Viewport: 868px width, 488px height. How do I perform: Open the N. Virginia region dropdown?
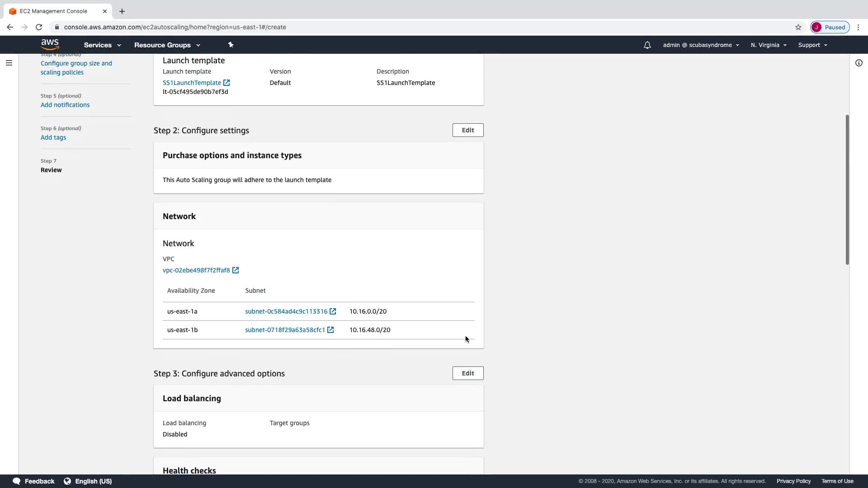[769, 45]
